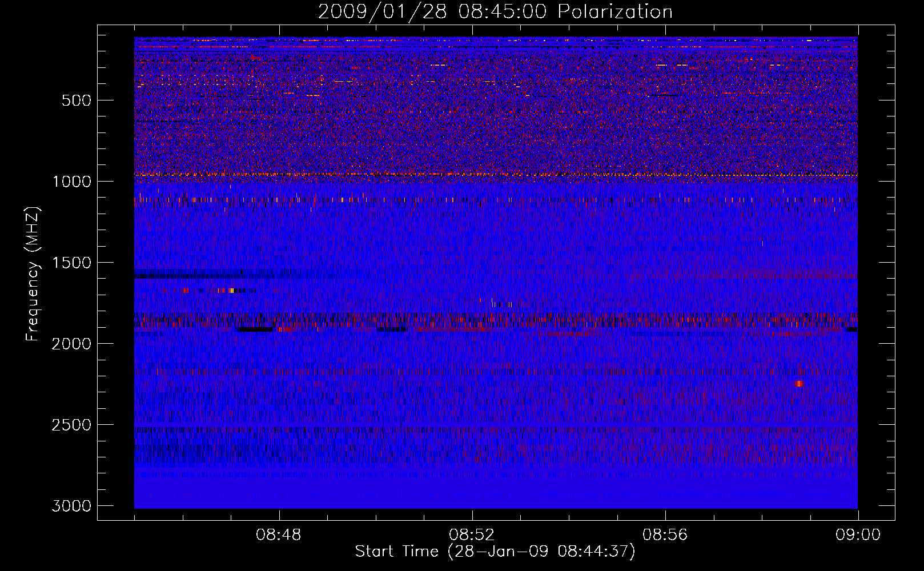This screenshot has width=924, height=571.
Task: Click the 08:56 time tick label
Action: [x=665, y=535]
